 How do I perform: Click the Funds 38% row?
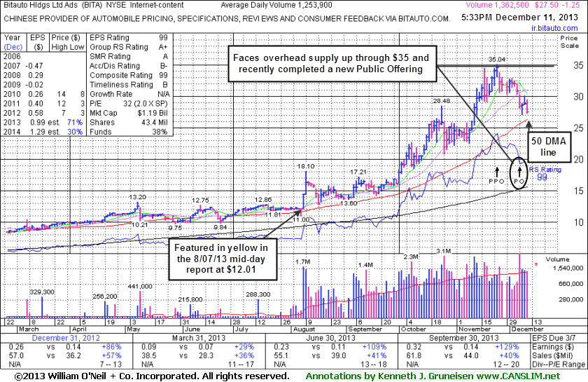129,132
